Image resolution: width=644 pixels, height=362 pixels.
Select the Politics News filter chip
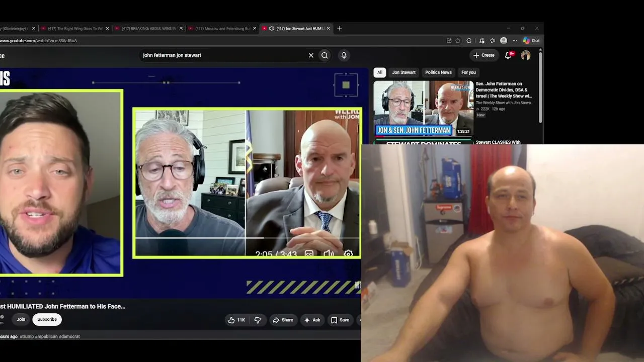438,72
